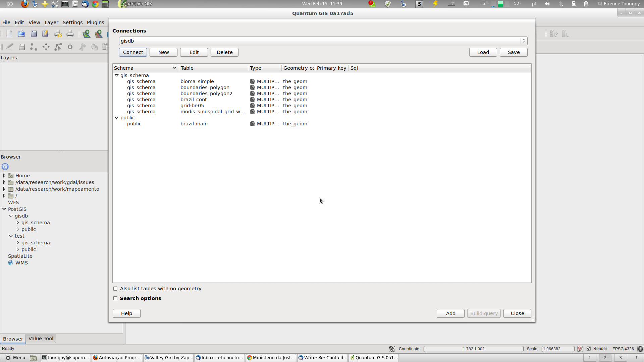The width and height of the screenshot is (644, 362).
Task: Open the Settings menu
Action: (x=72, y=22)
